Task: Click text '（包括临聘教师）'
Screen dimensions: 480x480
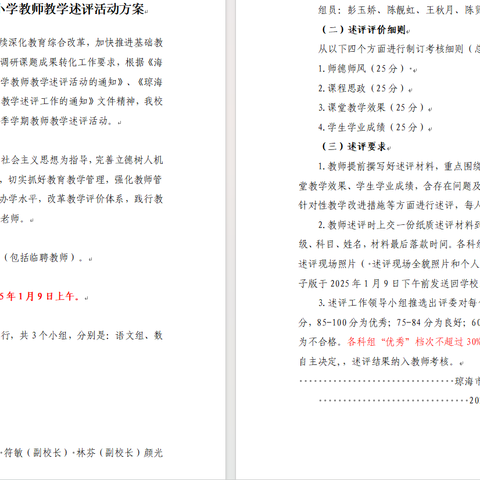Action: point(40,257)
